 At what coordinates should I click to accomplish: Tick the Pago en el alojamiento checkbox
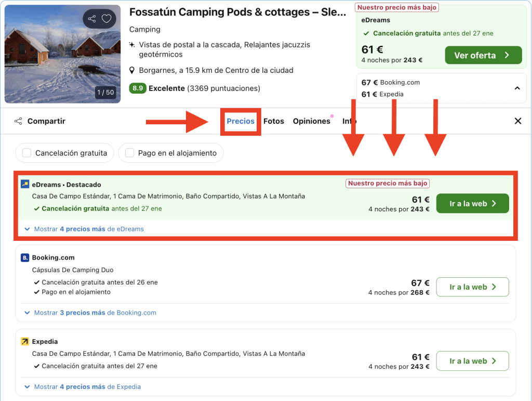pyautogui.click(x=129, y=153)
